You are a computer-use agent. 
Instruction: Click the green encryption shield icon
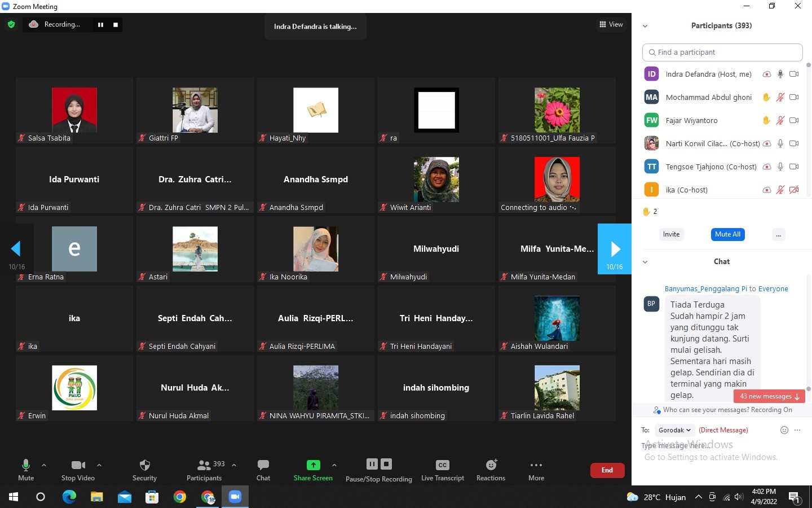11,24
